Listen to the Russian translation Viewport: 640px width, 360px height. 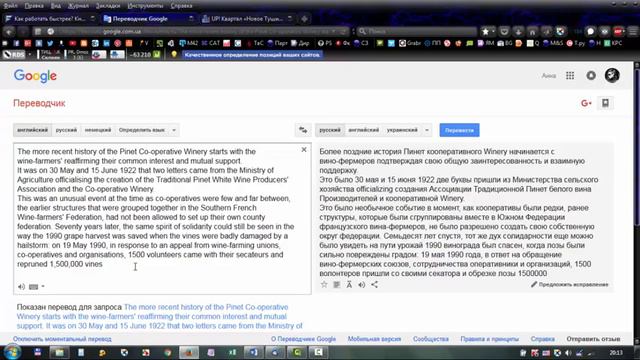(x=362, y=284)
